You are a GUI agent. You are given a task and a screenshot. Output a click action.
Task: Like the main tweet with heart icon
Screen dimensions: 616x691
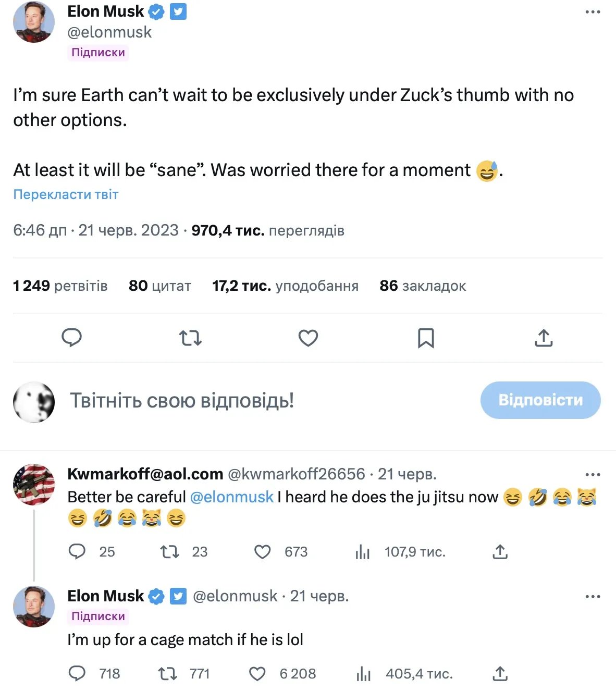pyautogui.click(x=308, y=338)
